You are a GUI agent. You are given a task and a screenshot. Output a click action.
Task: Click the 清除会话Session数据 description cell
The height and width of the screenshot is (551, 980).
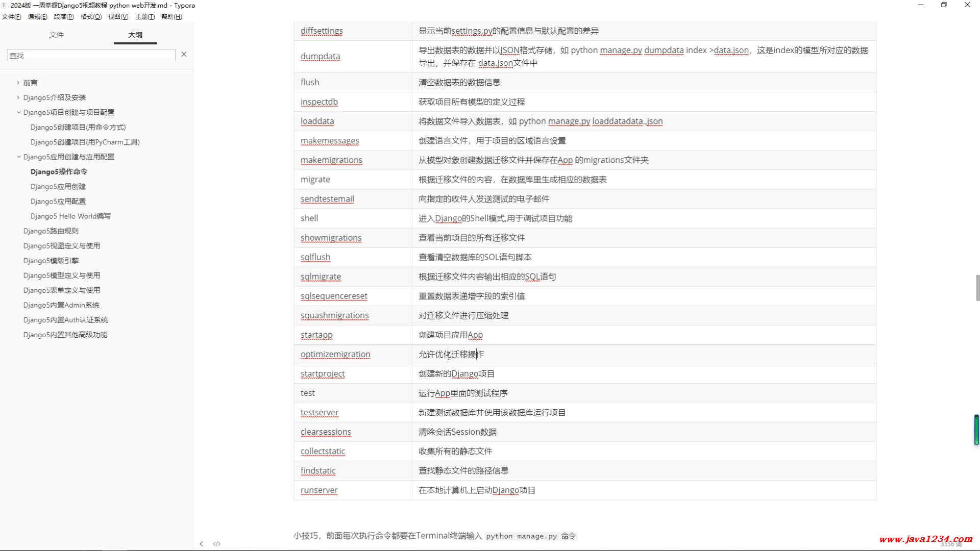click(644, 431)
